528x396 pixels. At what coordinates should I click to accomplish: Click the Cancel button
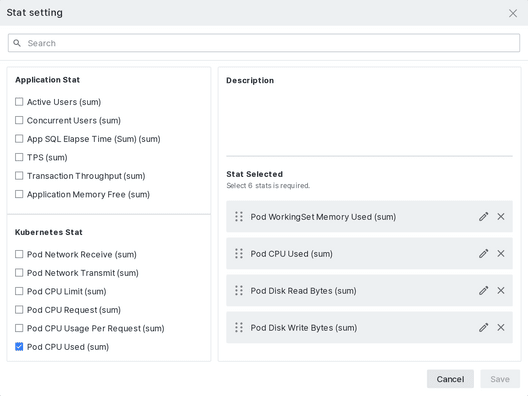pyautogui.click(x=450, y=379)
